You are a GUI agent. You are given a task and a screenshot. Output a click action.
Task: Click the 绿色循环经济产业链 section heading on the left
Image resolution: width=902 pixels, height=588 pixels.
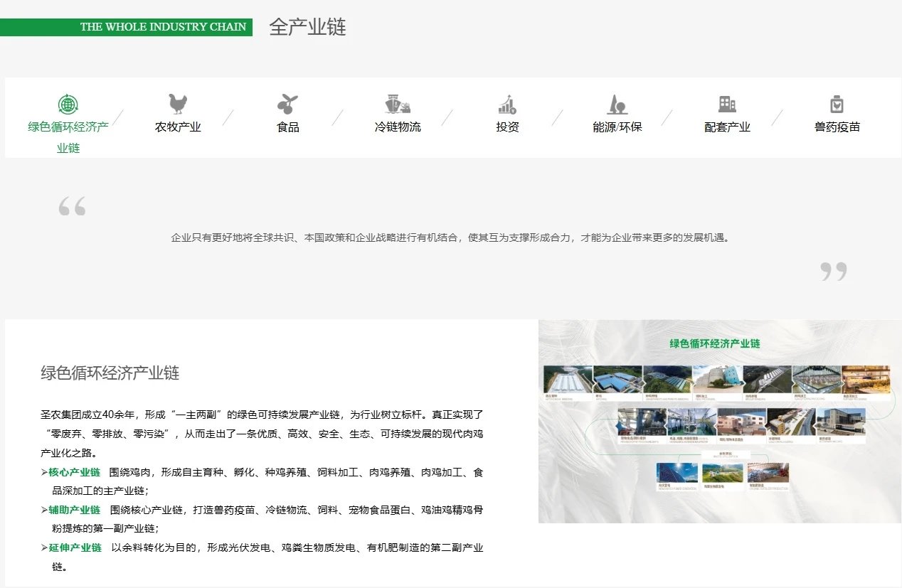(x=110, y=373)
